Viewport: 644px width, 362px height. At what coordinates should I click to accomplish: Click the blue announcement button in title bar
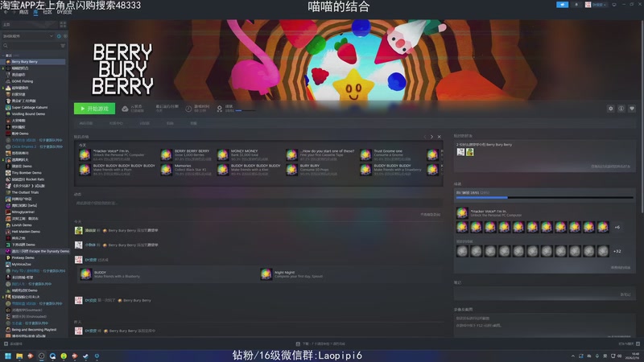tap(562, 5)
